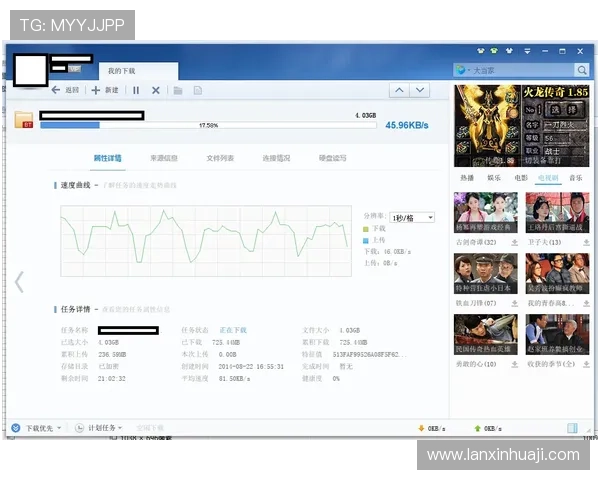The image size is (600, 480).
Task: Switch to the 来源信息 tab
Action: [163, 158]
